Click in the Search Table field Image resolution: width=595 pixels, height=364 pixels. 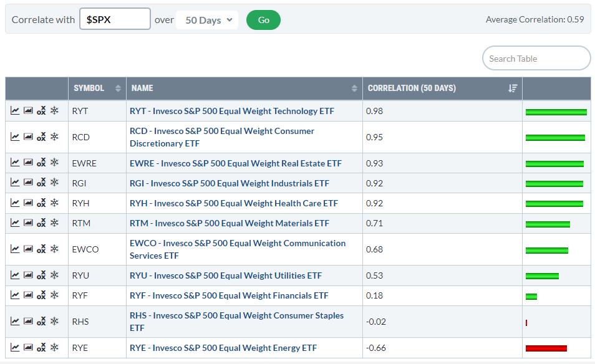(536, 59)
